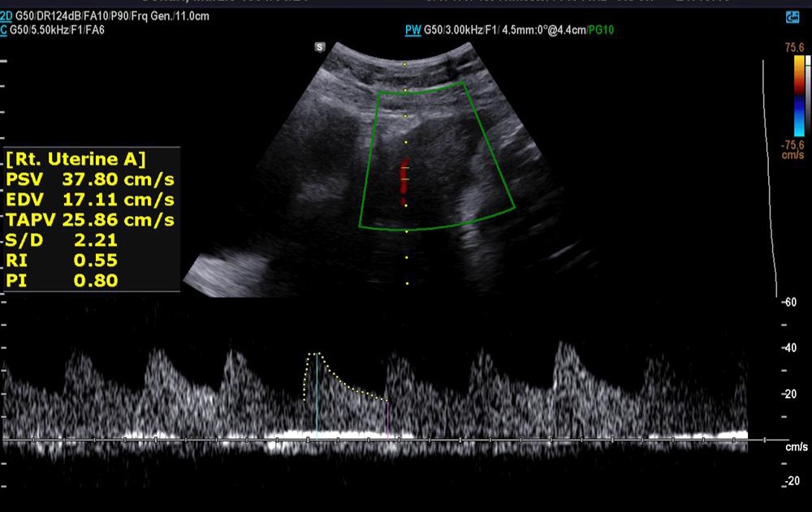Select the PSV 37.80 cm/s result

click(x=90, y=179)
